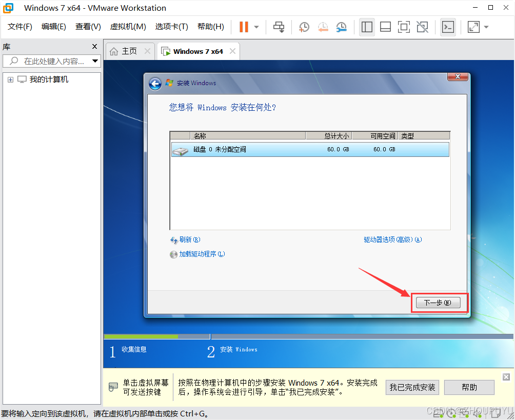This screenshot has width=515, height=420.
Task: Expand the 我的计算机 tree node
Action: coord(10,80)
